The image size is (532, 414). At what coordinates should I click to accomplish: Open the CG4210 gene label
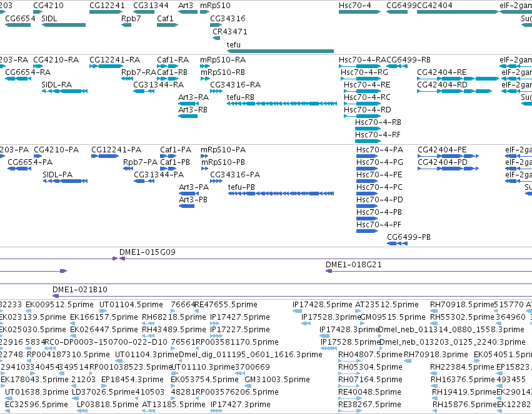coord(48,6)
